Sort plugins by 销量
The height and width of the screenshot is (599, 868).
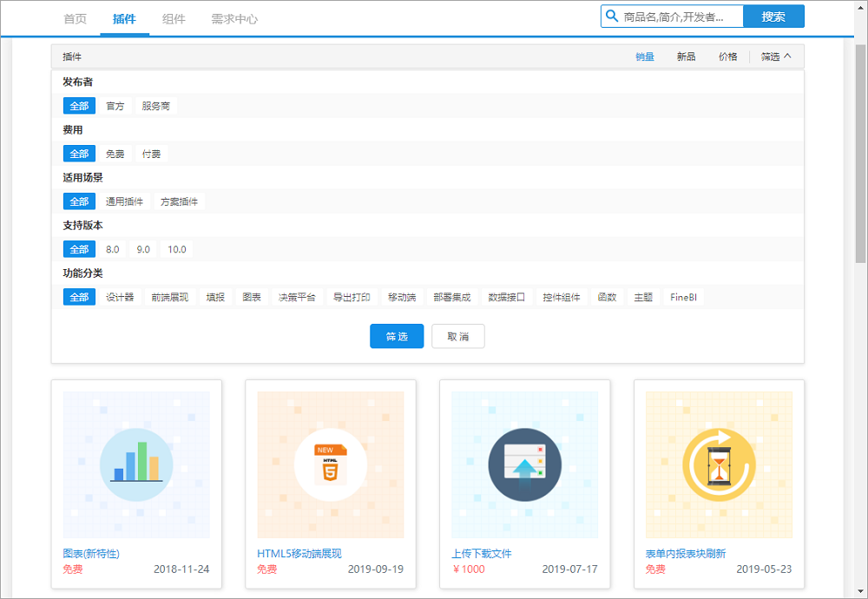[645, 56]
